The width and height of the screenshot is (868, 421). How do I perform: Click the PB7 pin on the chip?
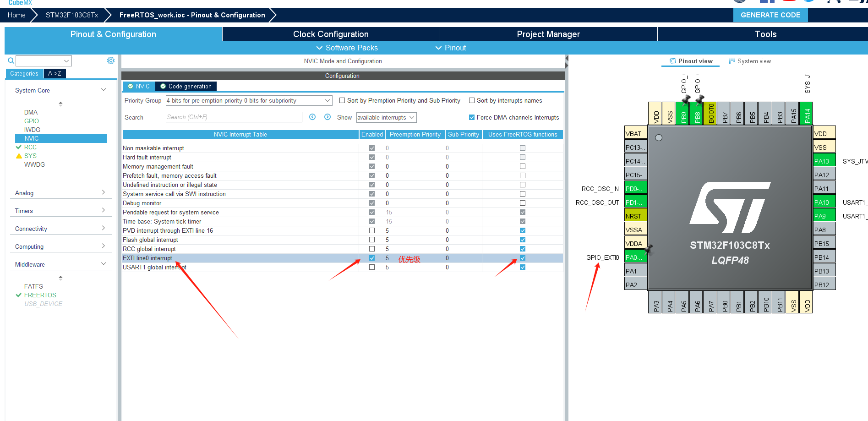click(x=725, y=113)
